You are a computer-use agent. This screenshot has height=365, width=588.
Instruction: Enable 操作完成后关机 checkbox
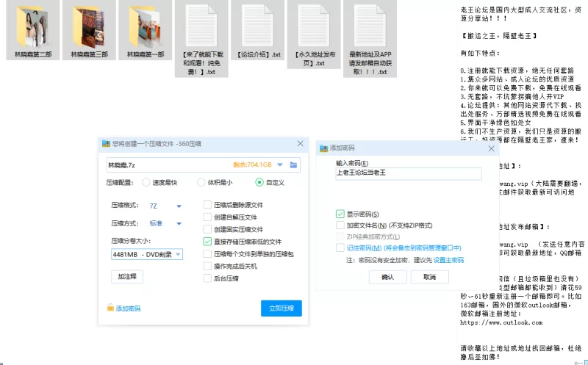click(x=207, y=266)
